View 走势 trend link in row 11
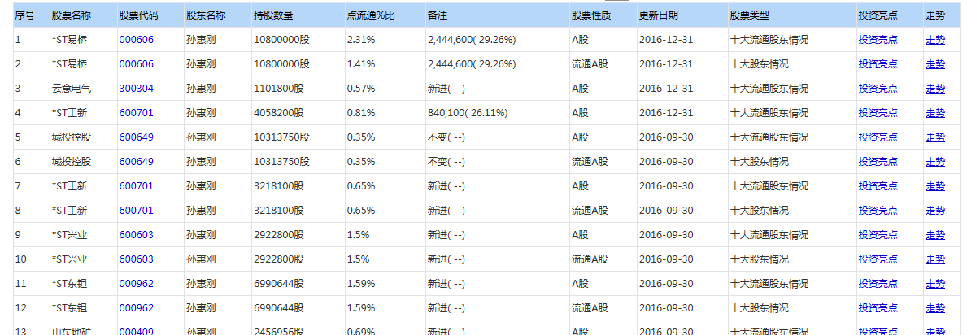Screen dimensions: 980x335 pos(935,283)
